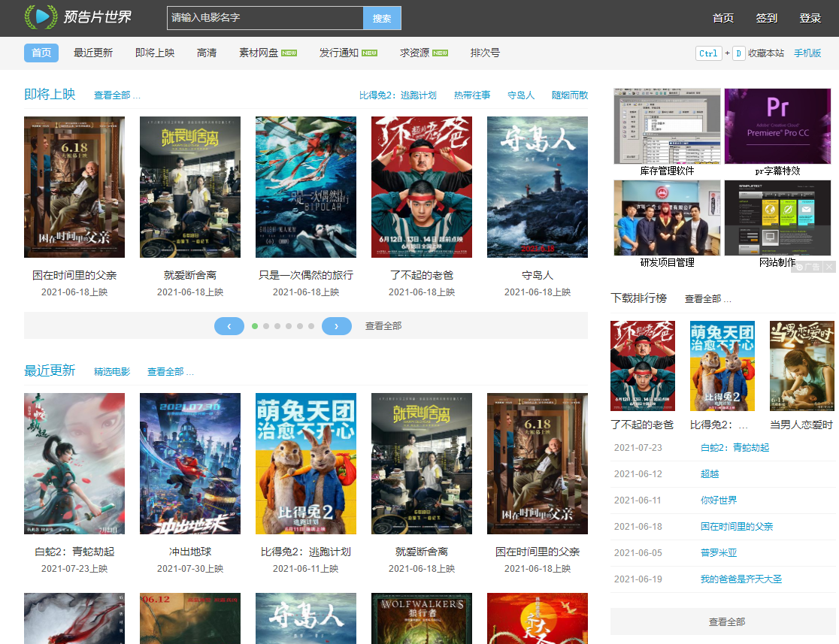Click the NEW badge beside 发行通知

369,53
